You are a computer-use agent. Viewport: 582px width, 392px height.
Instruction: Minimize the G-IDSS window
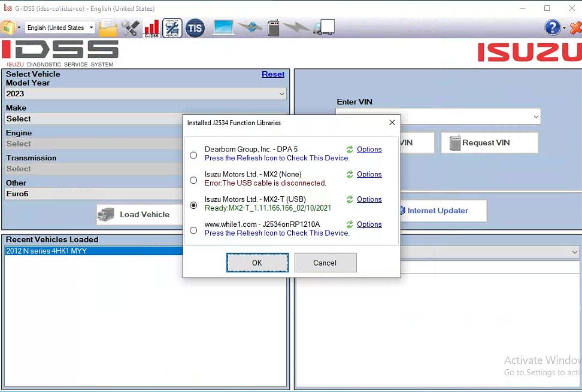(x=523, y=8)
